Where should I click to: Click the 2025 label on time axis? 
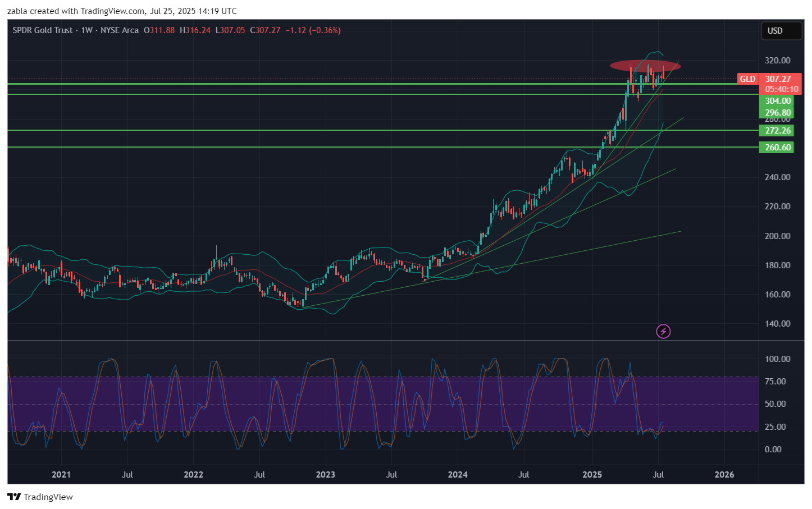pyautogui.click(x=592, y=475)
